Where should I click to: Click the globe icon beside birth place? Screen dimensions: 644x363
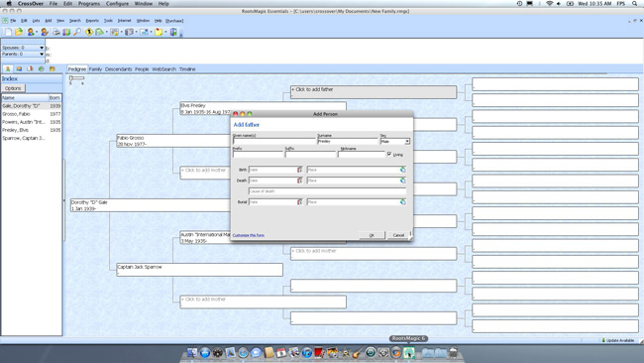pyautogui.click(x=403, y=170)
